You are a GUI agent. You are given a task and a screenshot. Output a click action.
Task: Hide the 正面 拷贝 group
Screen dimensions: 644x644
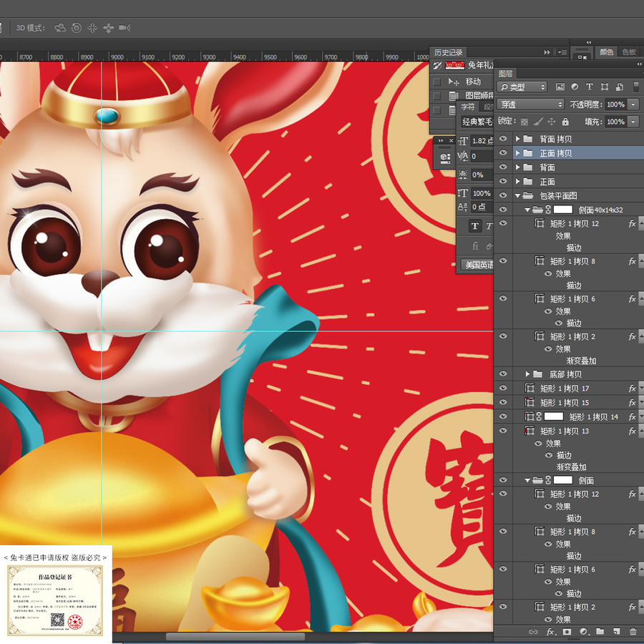pyautogui.click(x=503, y=153)
